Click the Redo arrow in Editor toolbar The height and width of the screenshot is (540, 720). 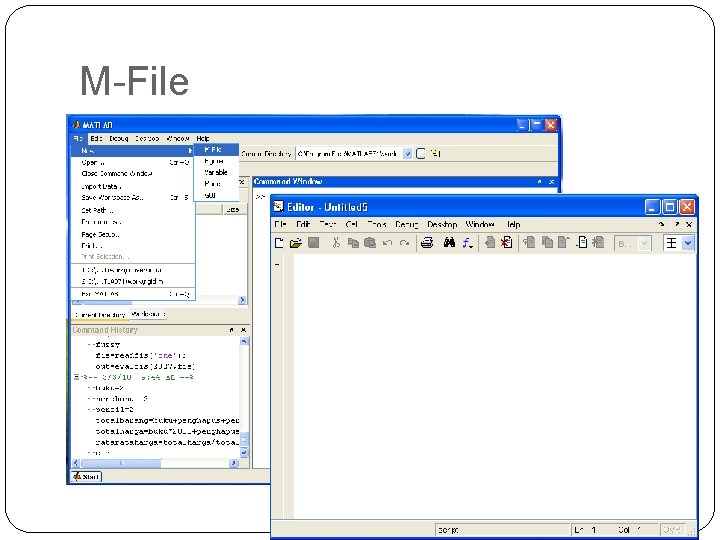click(x=404, y=243)
